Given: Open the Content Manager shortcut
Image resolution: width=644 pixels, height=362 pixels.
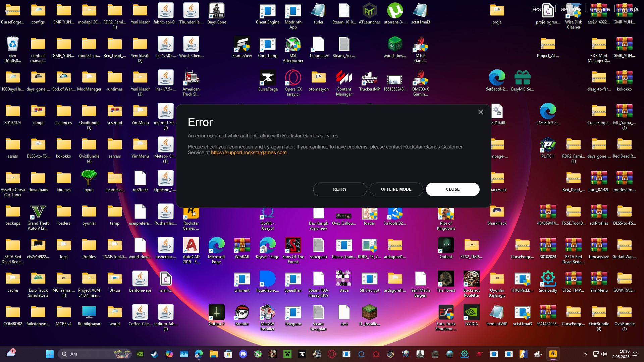Looking at the screenshot, I should pos(344,83).
